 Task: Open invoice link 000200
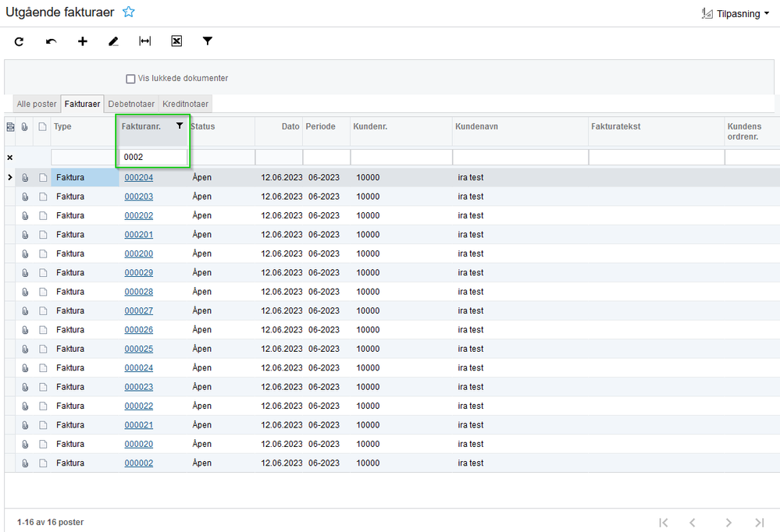[139, 254]
